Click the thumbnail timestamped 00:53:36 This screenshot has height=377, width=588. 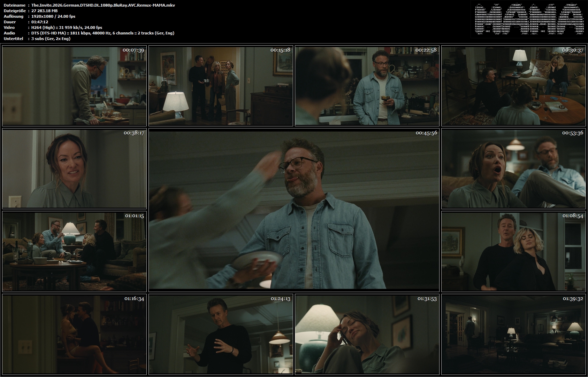point(513,169)
